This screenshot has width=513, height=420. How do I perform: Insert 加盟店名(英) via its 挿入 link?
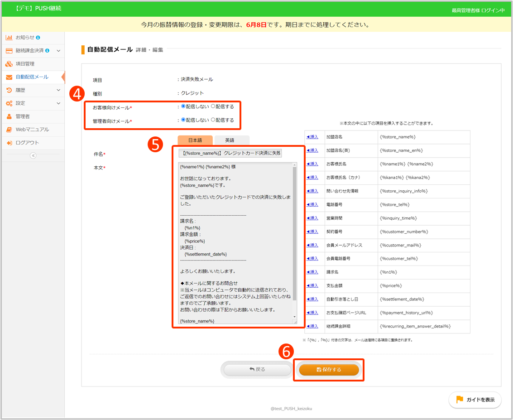point(312,150)
